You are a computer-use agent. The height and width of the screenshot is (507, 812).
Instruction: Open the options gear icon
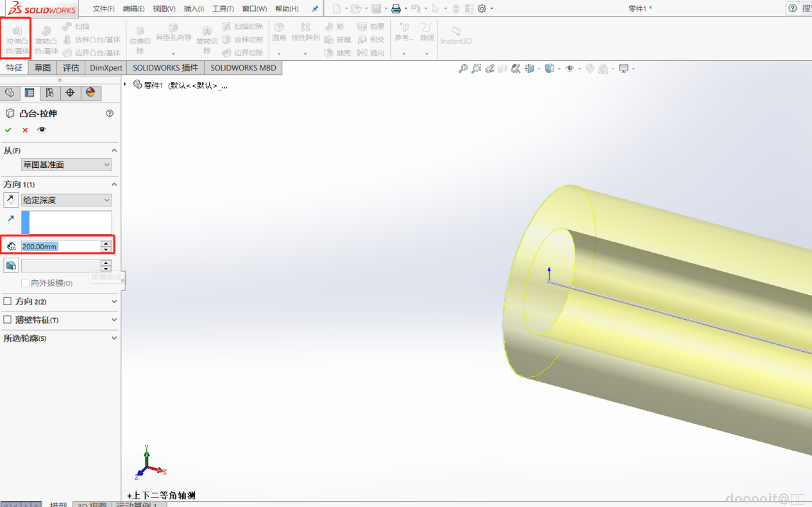tap(482, 8)
